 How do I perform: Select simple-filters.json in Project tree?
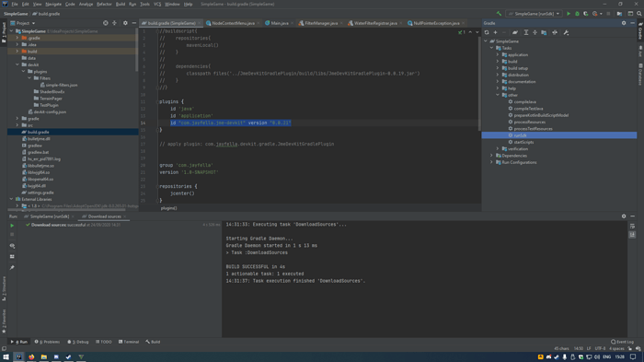point(62,85)
